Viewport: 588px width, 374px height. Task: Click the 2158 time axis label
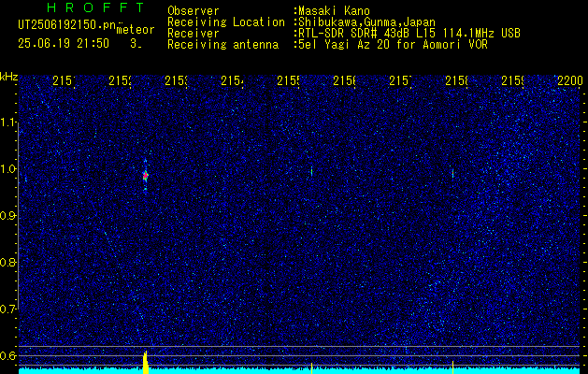click(457, 80)
